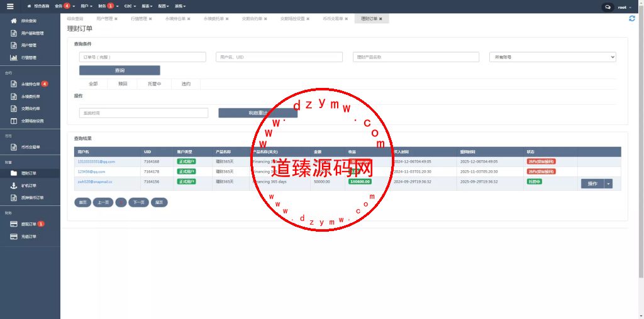This screenshot has height=319, width=644.
Task: Click the 利息重计 button
Action: click(258, 113)
